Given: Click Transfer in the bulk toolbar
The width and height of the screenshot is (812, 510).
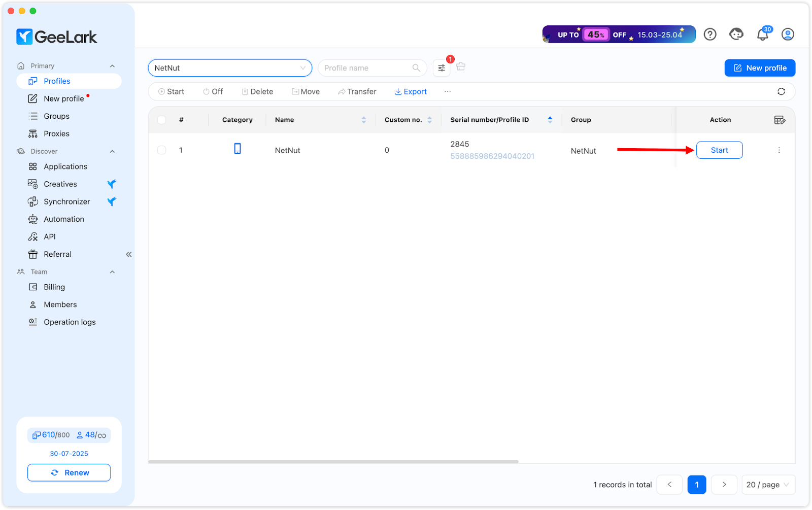Looking at the screenshot, I should [x=357, y=91].
